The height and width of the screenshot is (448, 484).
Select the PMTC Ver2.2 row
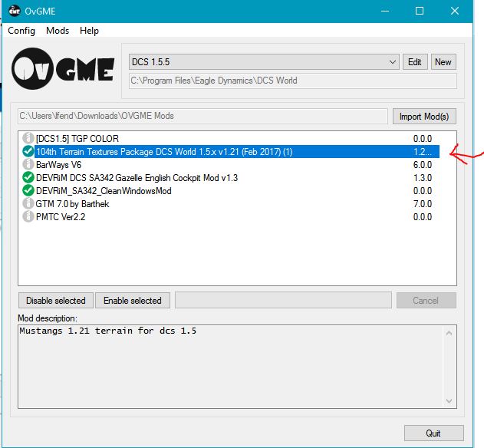(231, 216)
